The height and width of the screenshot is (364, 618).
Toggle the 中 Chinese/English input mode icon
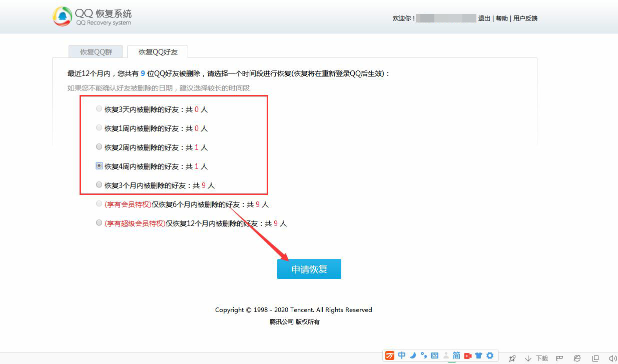point(402,355)
